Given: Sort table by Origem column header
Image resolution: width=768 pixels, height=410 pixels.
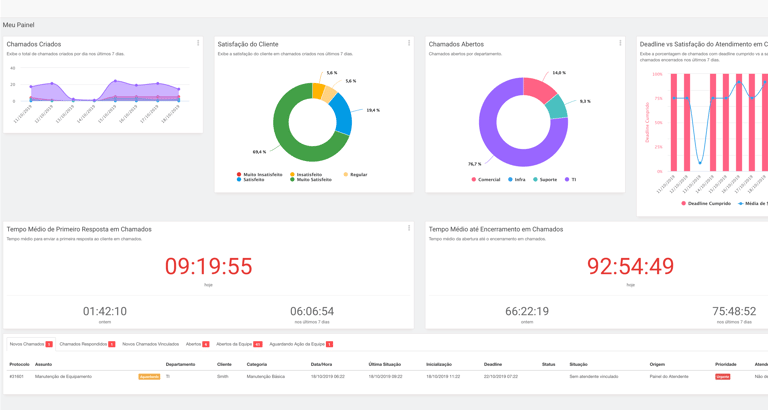Looking at the screenshot, I should click(x=657, y=364).
